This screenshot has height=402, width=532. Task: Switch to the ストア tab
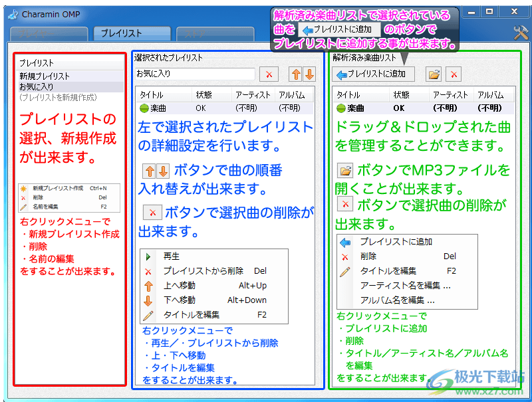[215, 34]
